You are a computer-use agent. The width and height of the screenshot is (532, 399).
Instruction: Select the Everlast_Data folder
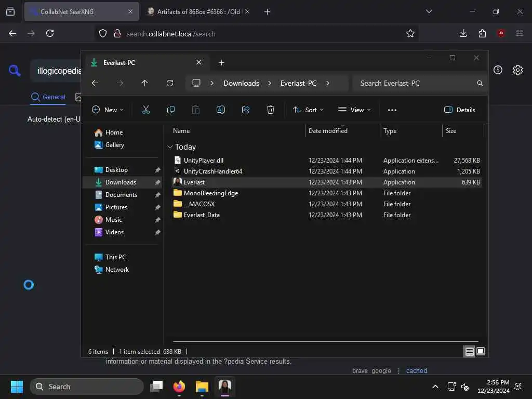pyautogui.click(x=326, y=215)
